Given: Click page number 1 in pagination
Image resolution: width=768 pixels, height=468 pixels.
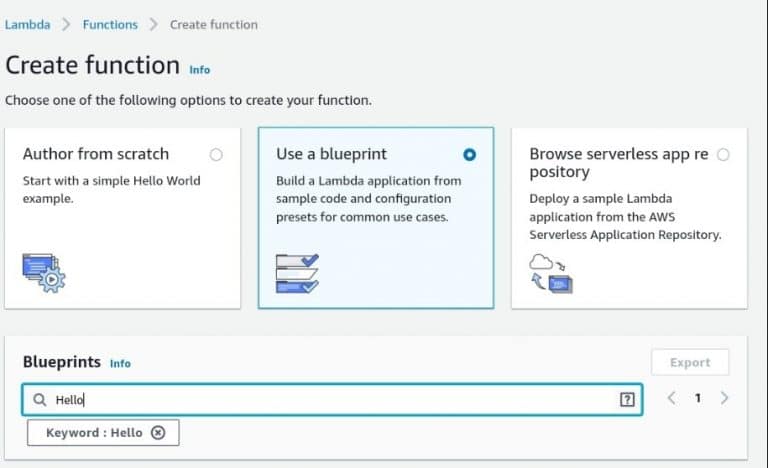Looking at the screenshot, I should (x=698, y=398).
